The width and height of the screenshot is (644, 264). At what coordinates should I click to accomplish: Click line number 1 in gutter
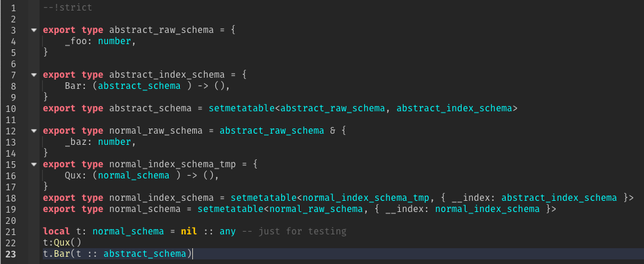pos(13,8)
